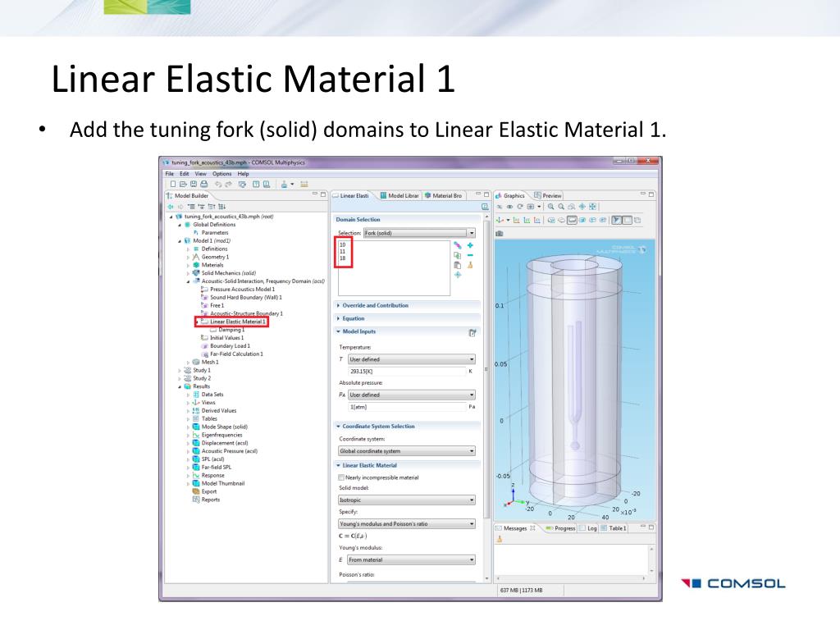Click Zoom to Selection icon beside selection list

pos(458,275)
